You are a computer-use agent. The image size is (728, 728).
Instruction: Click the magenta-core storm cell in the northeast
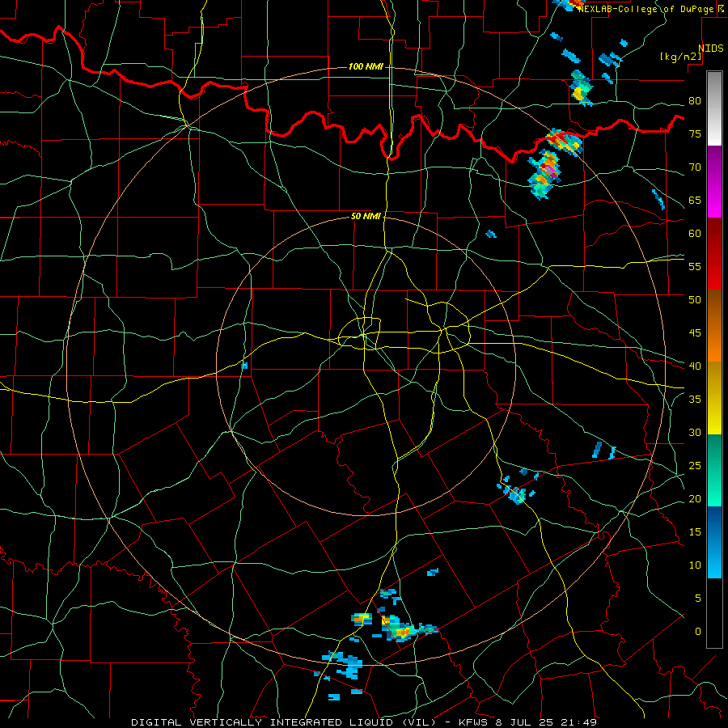point(545,174)
